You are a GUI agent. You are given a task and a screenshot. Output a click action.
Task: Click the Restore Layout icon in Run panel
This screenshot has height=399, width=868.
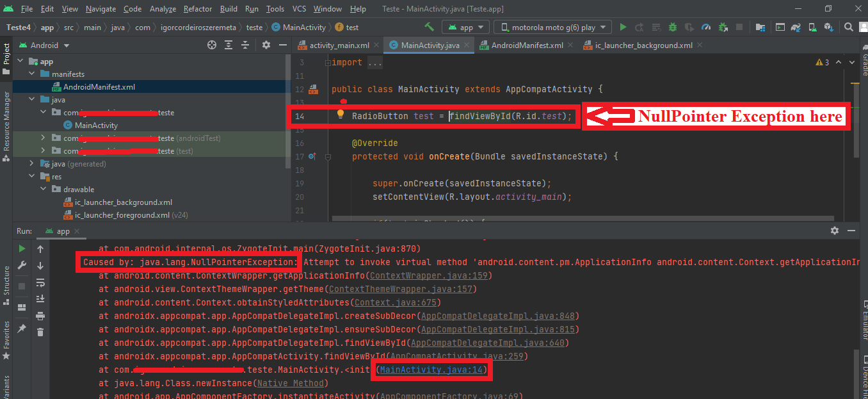[22, 307]
